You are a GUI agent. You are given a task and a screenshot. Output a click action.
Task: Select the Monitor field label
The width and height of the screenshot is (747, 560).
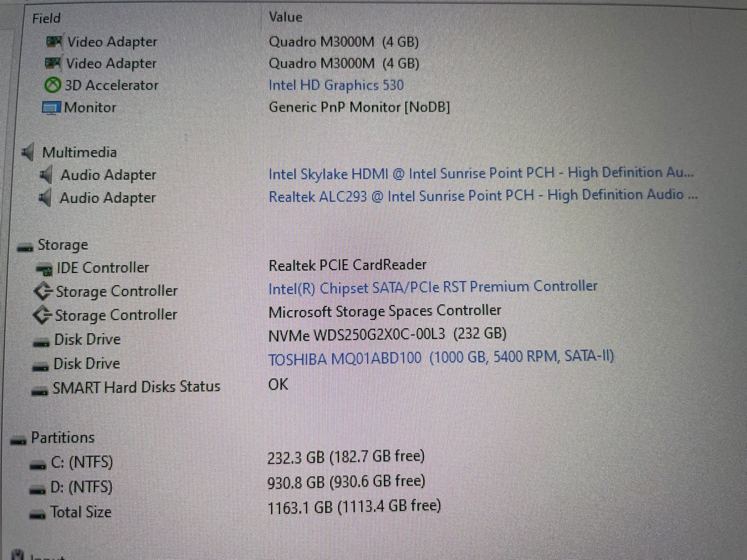click(90, 108)
